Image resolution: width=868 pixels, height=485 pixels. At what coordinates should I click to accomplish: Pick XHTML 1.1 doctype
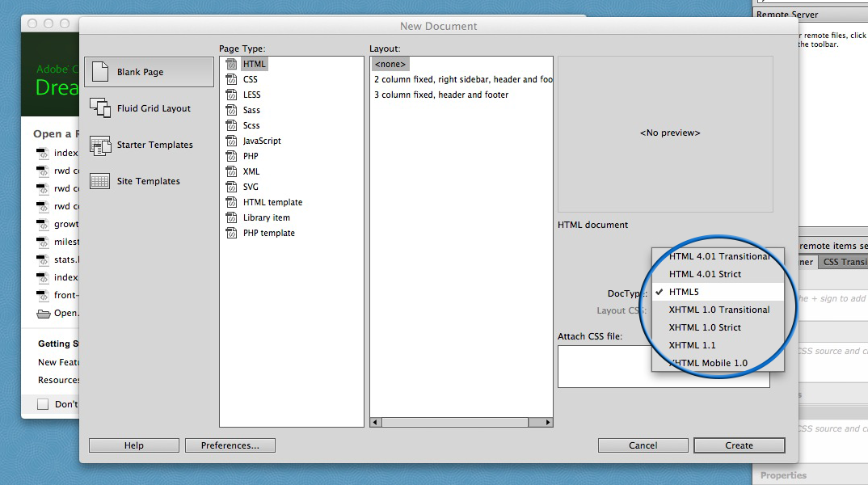[x=718, y=345]
